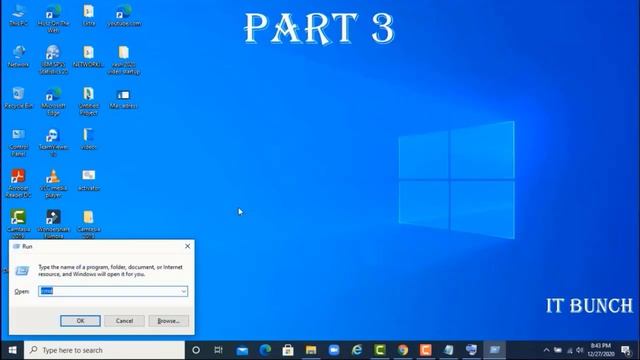640x360 pixels.
Task: Open File Explorer from the taskbar
Action: 311,350
